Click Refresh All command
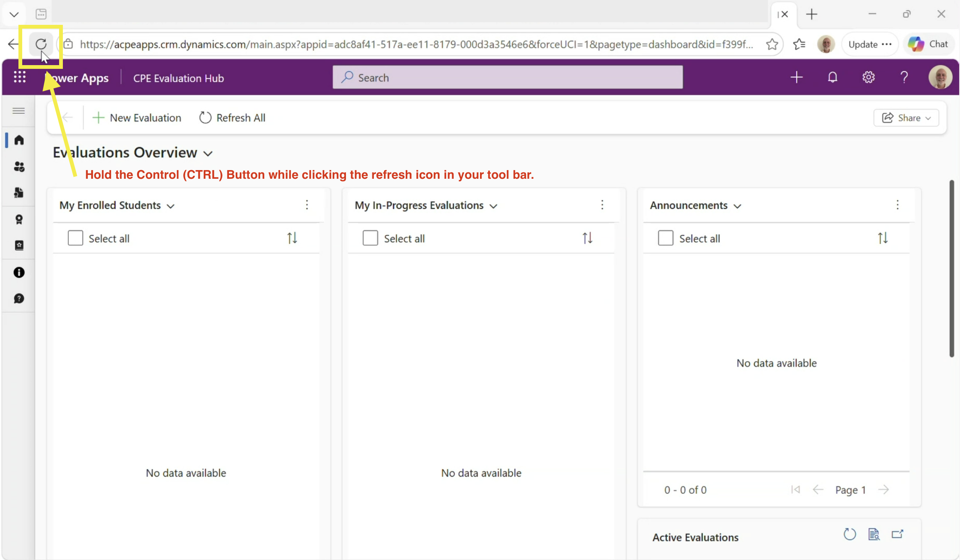This screenshot has height=560, width=960. [x=232, y=118]
